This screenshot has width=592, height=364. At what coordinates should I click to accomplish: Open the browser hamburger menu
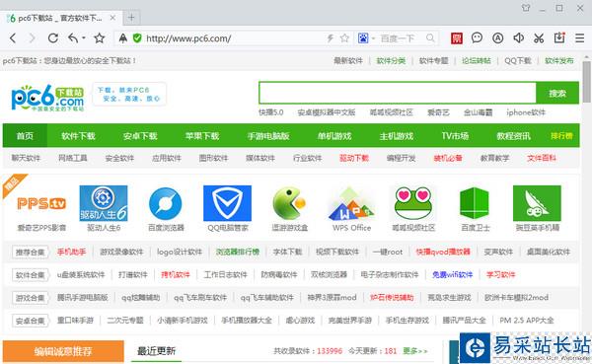(x=579, y=38)
